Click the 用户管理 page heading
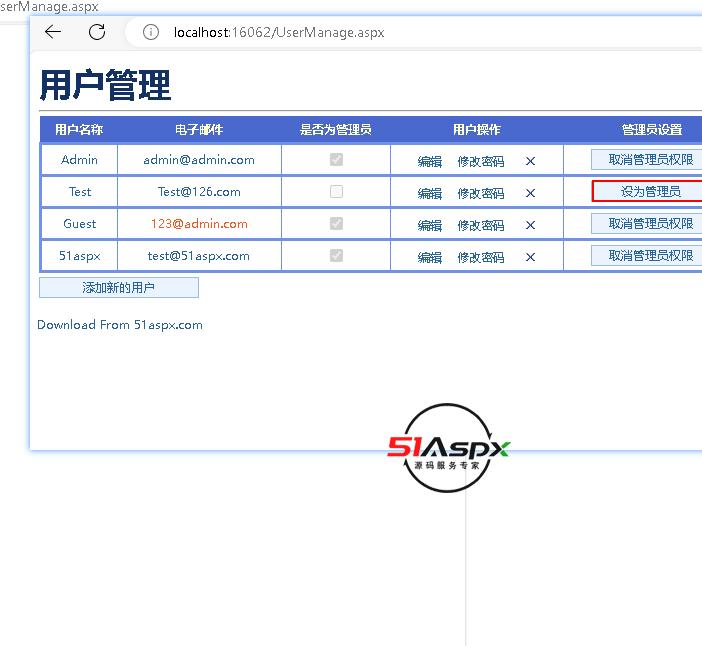This screenshot has width=702, height=646. pos(106,85)
